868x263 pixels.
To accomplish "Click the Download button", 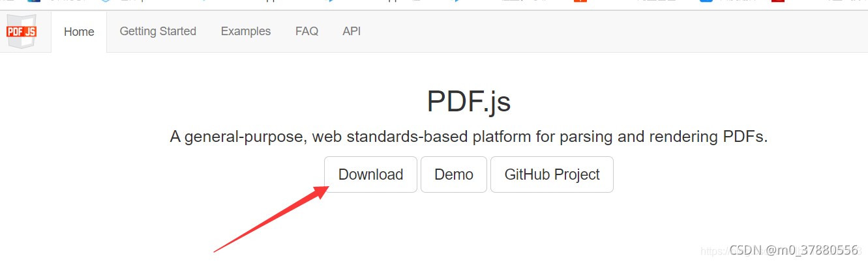I will coord(370,174).
